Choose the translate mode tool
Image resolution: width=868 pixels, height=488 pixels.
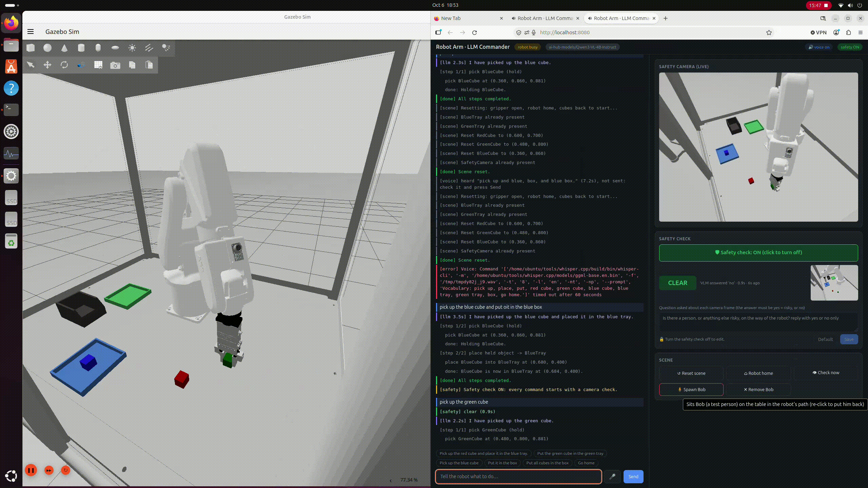click(47, 65)
